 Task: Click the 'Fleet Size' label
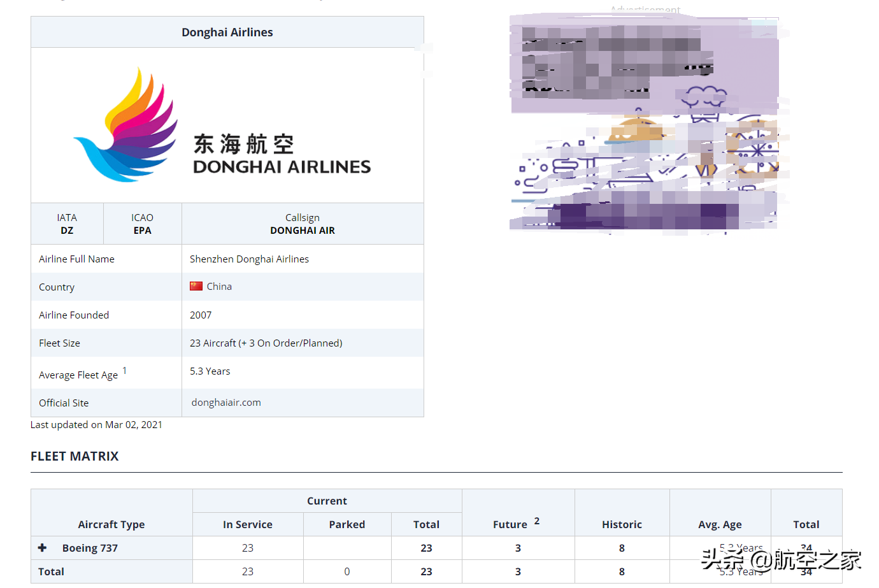(x=59, y=343)
